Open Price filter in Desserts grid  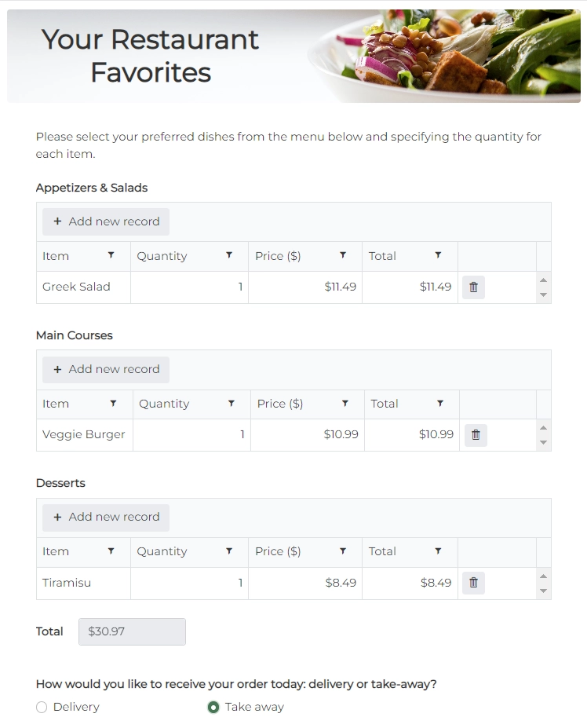pyautogui.click(x=343, y=551)
